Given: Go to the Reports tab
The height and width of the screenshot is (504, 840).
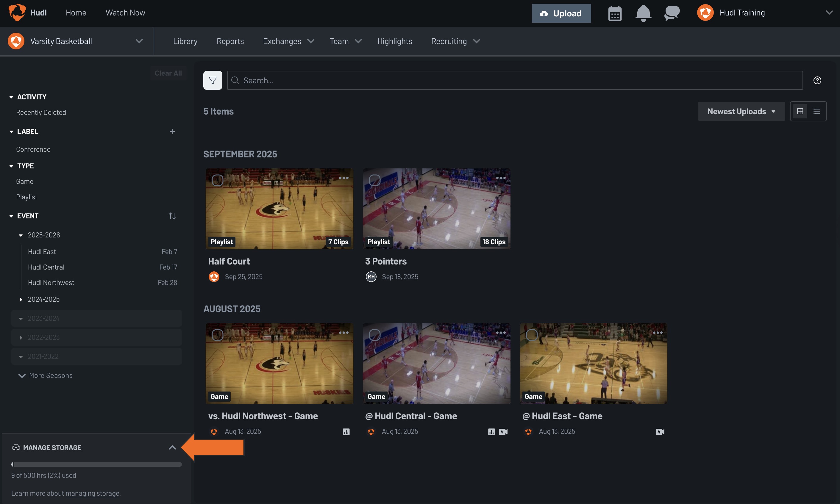Looking at the screenshot, I should click(x=230, y=41).
